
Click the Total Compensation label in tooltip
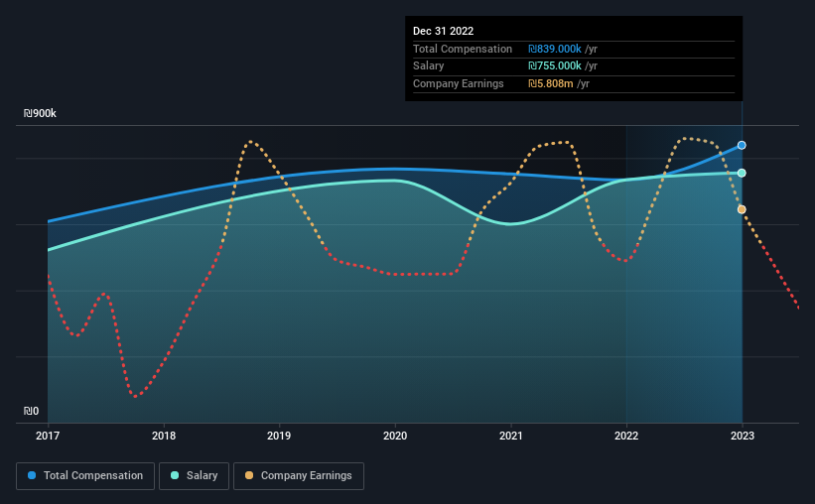pos(463,49)
